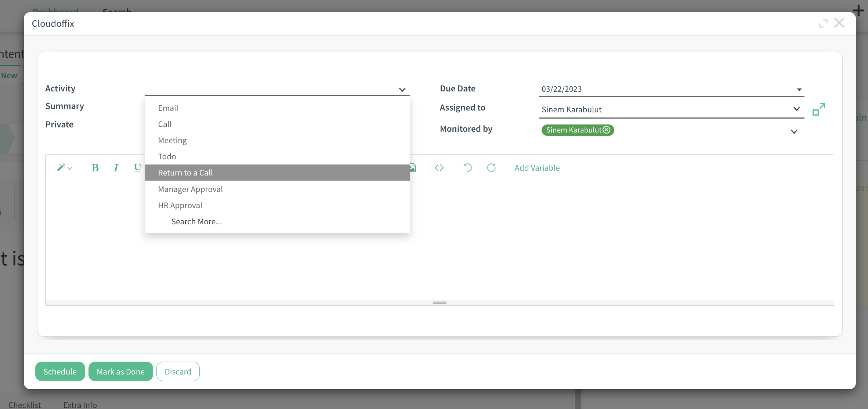Screen dimensions: 868x409
Task: Expand the Monitored by dropdown
Action: [x=794, y=131]
